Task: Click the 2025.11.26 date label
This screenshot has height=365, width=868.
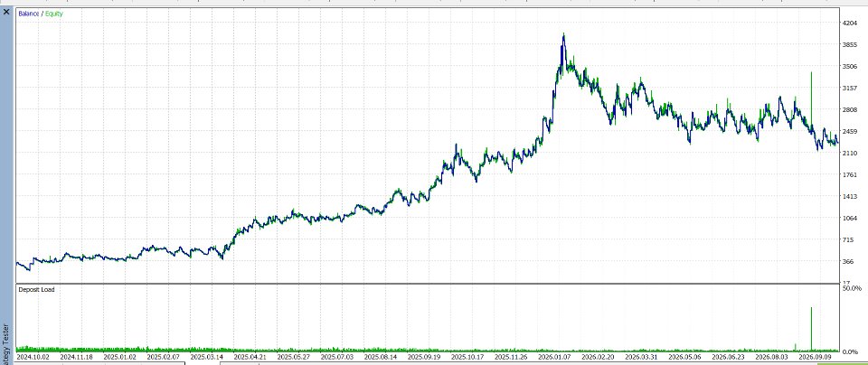Action: [x=511, y=357]
